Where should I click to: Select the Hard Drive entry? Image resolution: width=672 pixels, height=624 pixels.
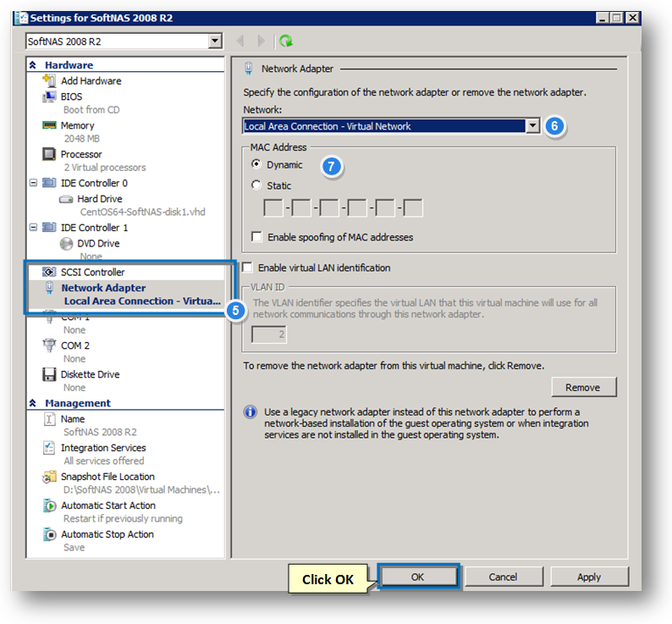click(x=99, y=199)
